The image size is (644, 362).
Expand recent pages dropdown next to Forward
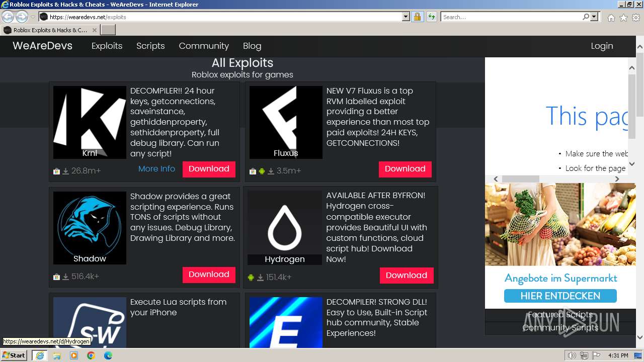[33, 17]
